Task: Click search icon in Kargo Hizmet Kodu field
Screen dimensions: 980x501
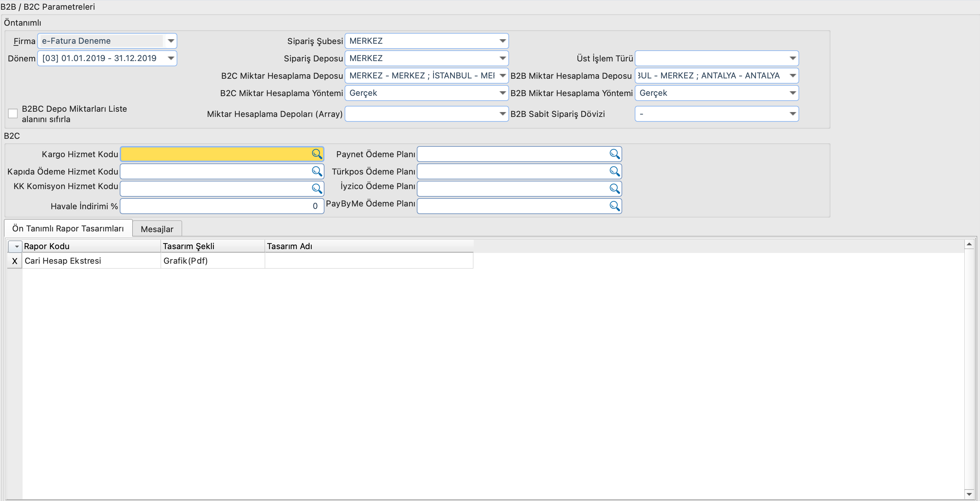Action: 316,154
